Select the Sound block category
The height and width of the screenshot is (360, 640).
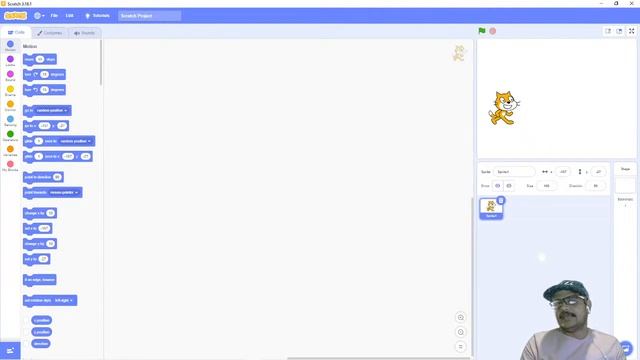point(10,76)
